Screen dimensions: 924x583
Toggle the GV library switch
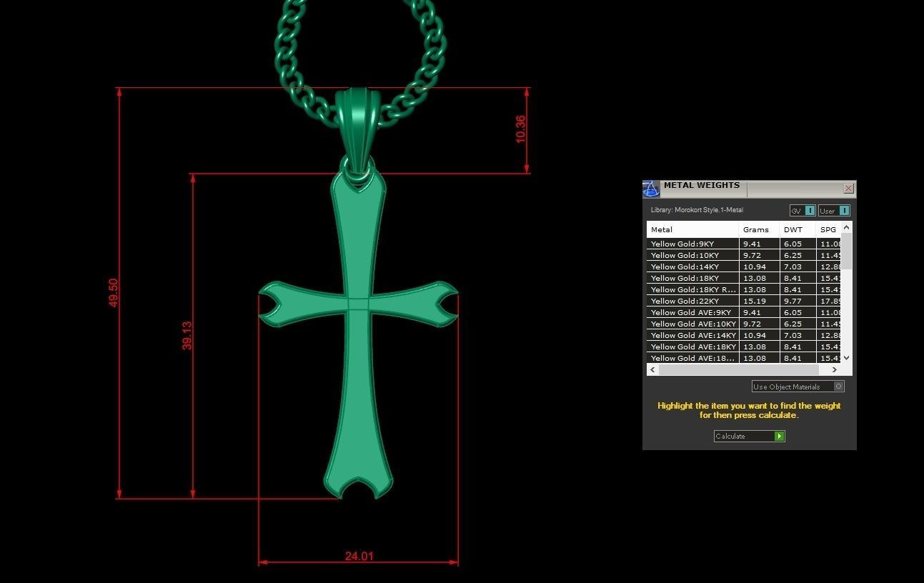coord(802,210)
